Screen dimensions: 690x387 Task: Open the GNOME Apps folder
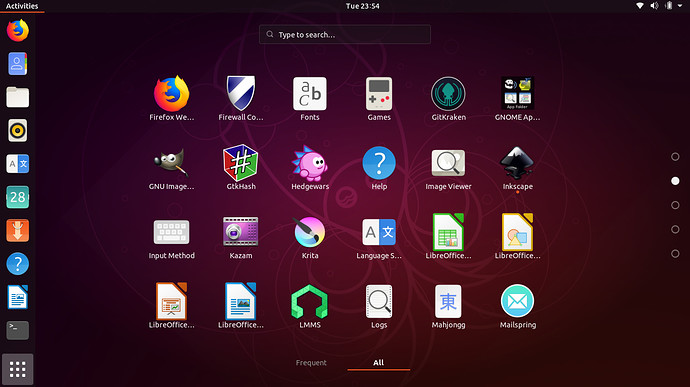pyautogui.click(x=518, y=93)
